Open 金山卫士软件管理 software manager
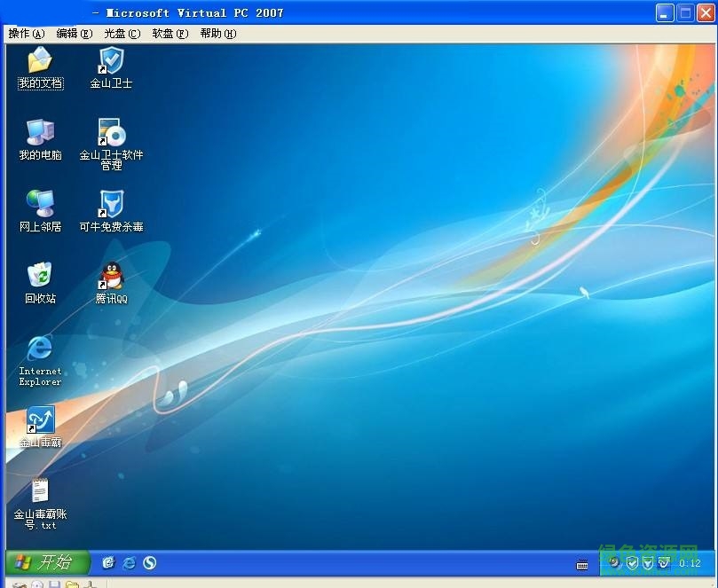Image resolution: width=718 pixels, height=588 pixels. pos(110,133)
